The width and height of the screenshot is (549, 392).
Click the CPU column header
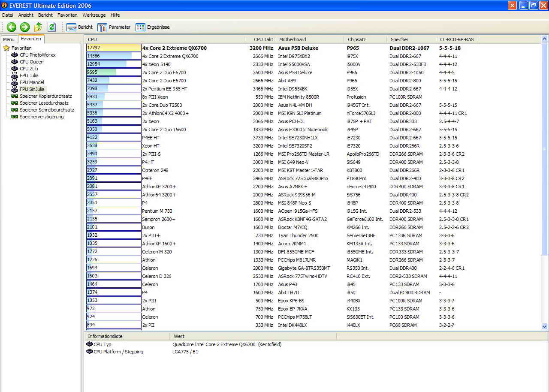[x=165, y=39]
